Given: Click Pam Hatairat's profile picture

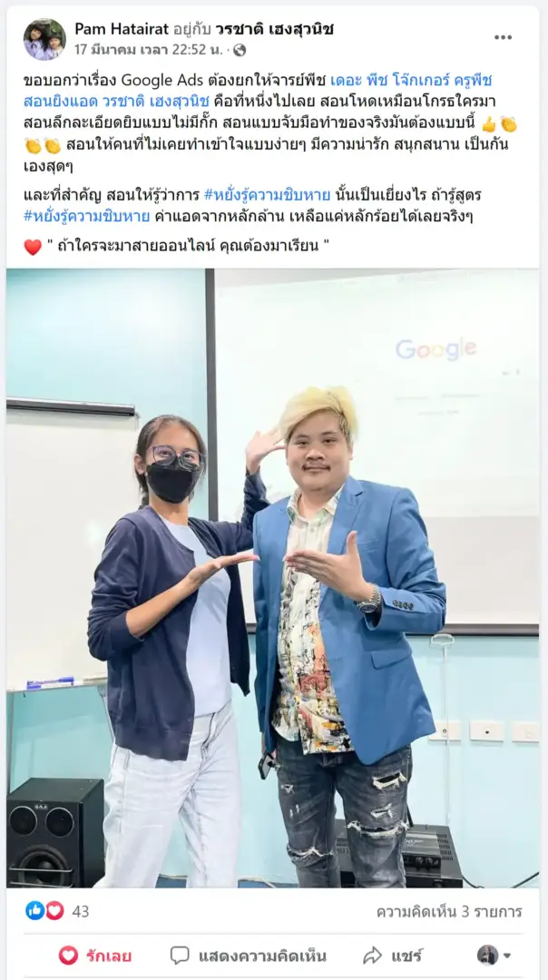Looking at the screenshot, I should pos(44,39).
